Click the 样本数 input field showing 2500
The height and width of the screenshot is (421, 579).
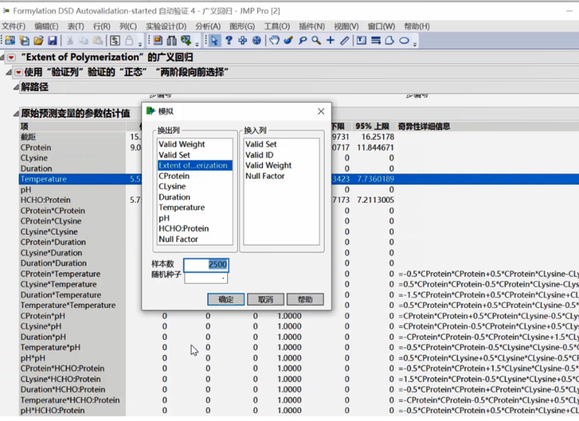206,264
